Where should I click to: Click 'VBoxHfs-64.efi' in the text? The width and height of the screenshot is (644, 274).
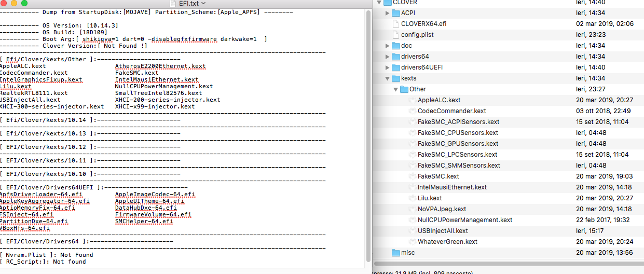click(25, 228)
